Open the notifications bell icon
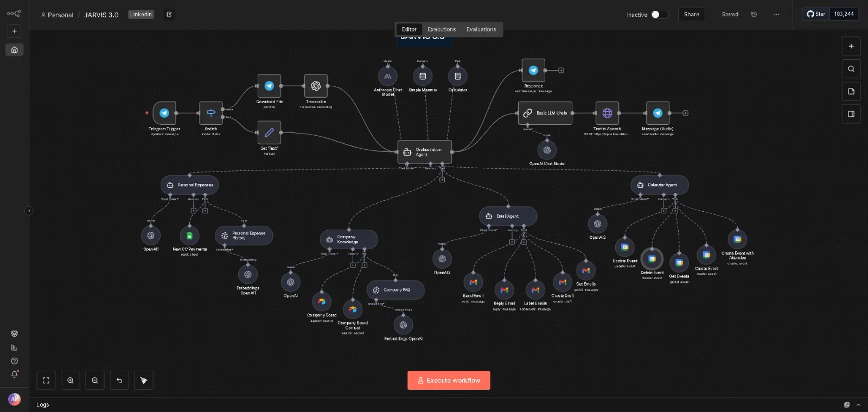 15,374
